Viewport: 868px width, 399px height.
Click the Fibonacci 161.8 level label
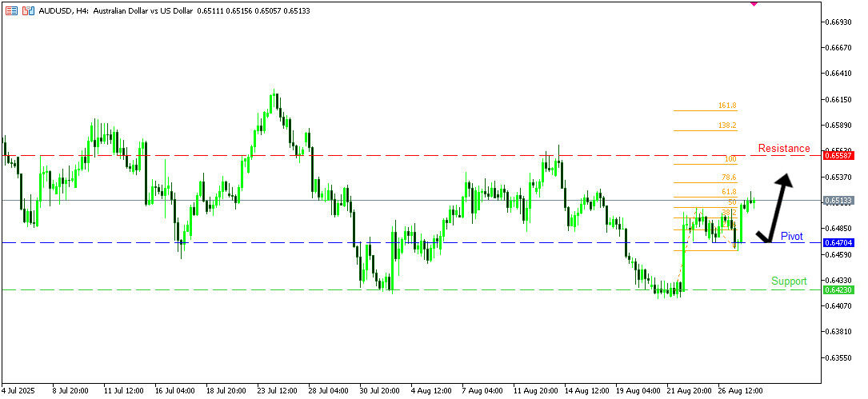pyautogui.click(x=726, y=106)
